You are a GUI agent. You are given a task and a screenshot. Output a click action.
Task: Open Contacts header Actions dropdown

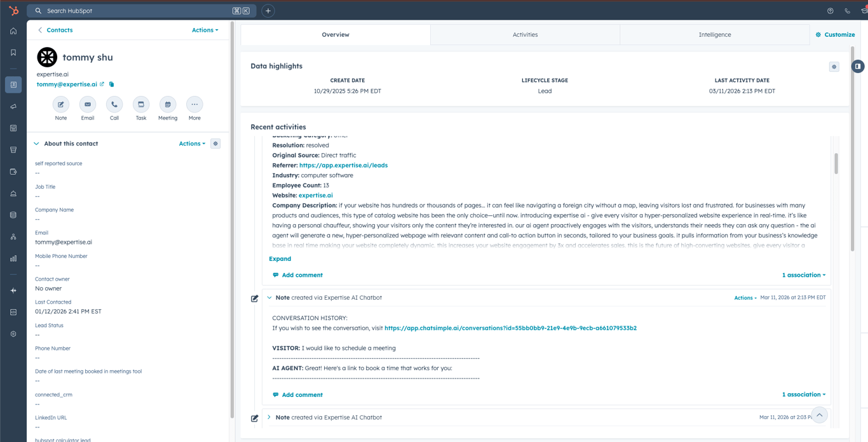click(205, 30)
